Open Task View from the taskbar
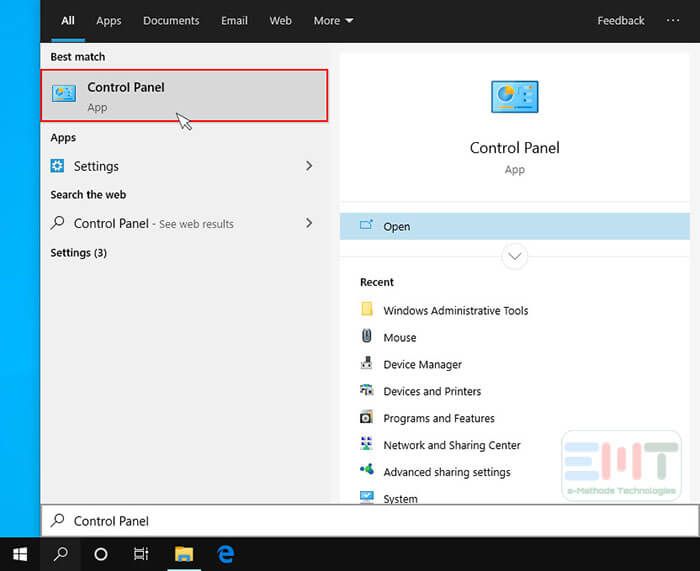Image resolution: width=700 pixels, height=571 pixels. pos(141,554)
